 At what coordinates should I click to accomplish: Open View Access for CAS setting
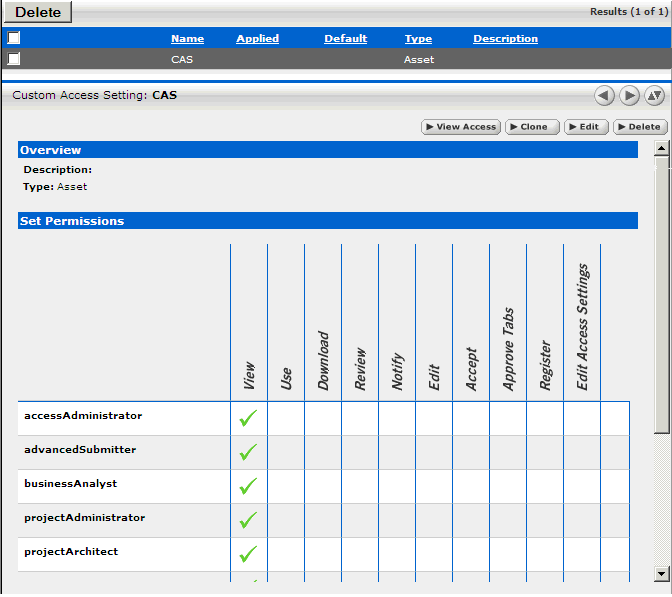(461, 127)
